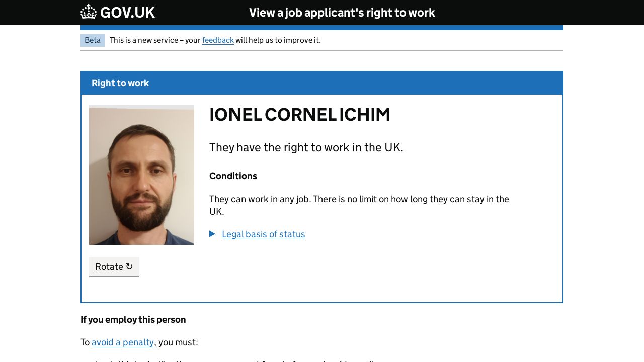Click the "If you employ this person" heading

point(133,320)
